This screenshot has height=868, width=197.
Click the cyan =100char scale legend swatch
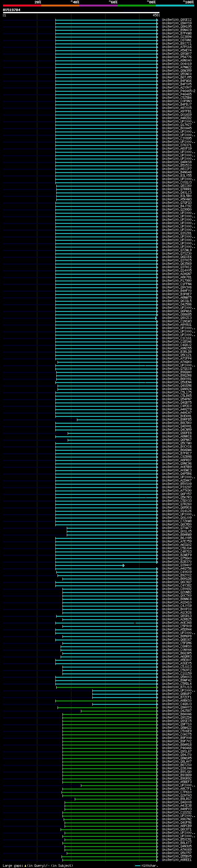[x=137, y=866]
